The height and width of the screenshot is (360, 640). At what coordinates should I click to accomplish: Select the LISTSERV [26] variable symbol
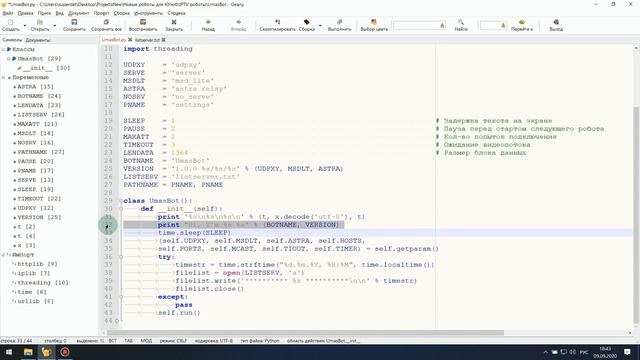[x=41, y=115]
